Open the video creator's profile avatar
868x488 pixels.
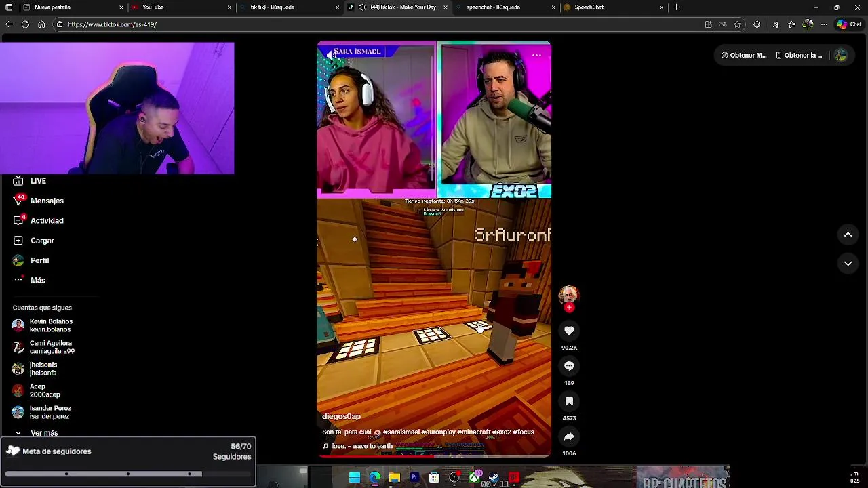coord(568,295)
